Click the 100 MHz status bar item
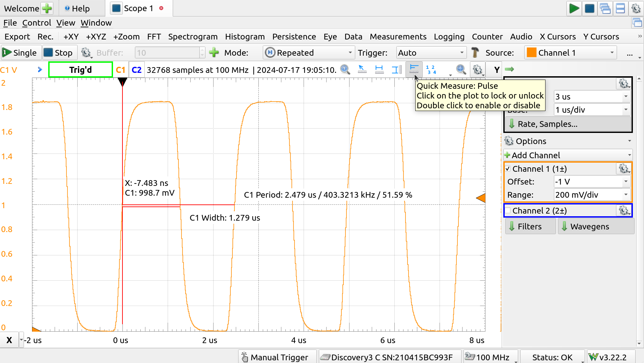 (x=491, y=357)
